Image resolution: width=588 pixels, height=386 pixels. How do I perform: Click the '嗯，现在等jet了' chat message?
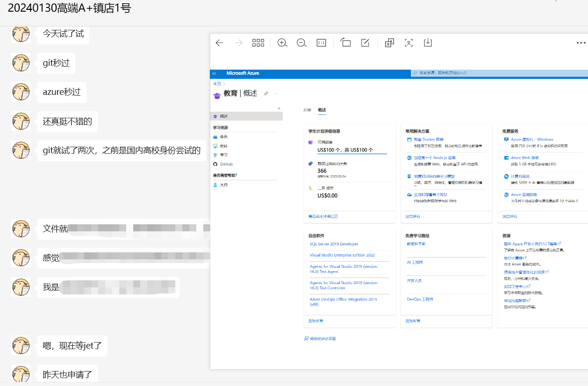point(72,346)
